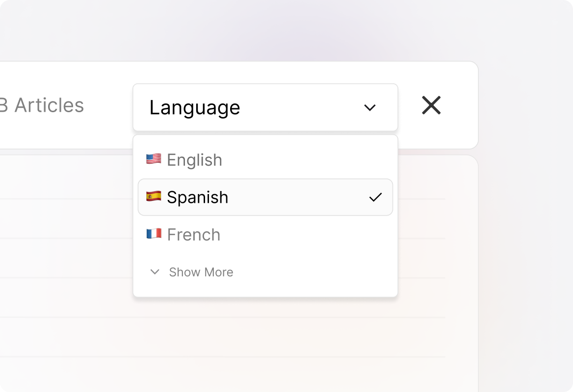The width and height of the screenshot is (573, 392).
Task: Click the United States flag icon
Action: pos(154,159)
